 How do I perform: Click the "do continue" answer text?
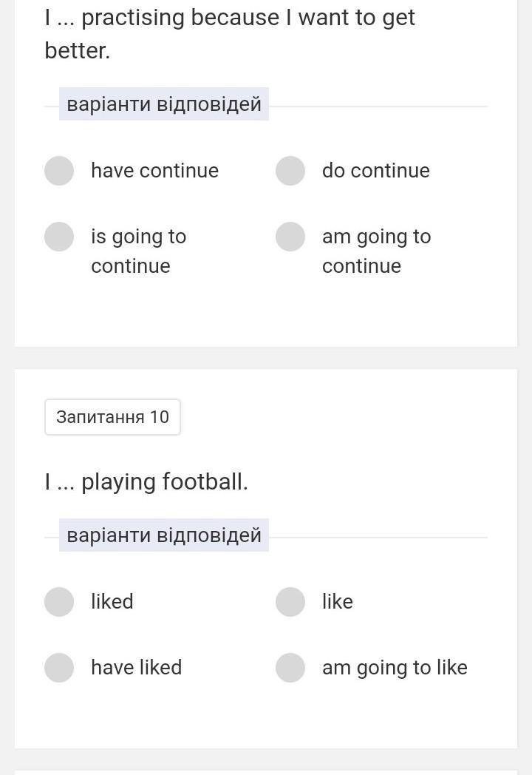375,171
